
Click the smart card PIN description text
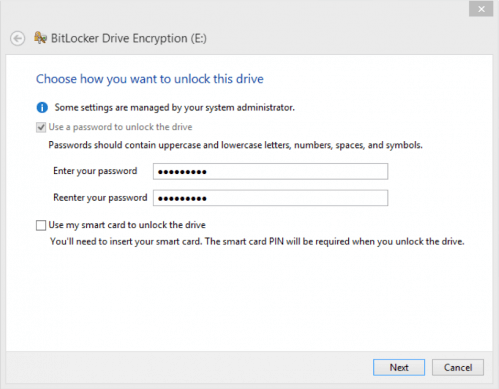click(x=257, y=242)
